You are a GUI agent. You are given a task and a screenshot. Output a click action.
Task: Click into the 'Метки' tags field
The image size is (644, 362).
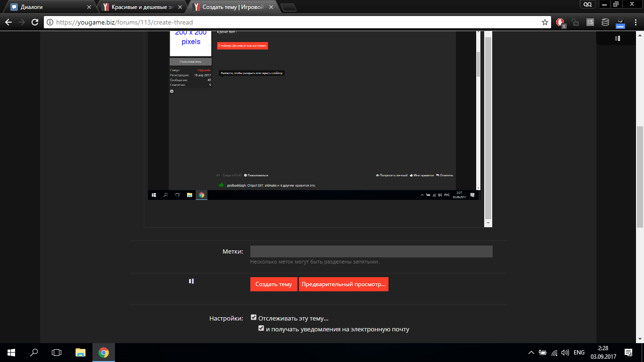pos(371,251)
